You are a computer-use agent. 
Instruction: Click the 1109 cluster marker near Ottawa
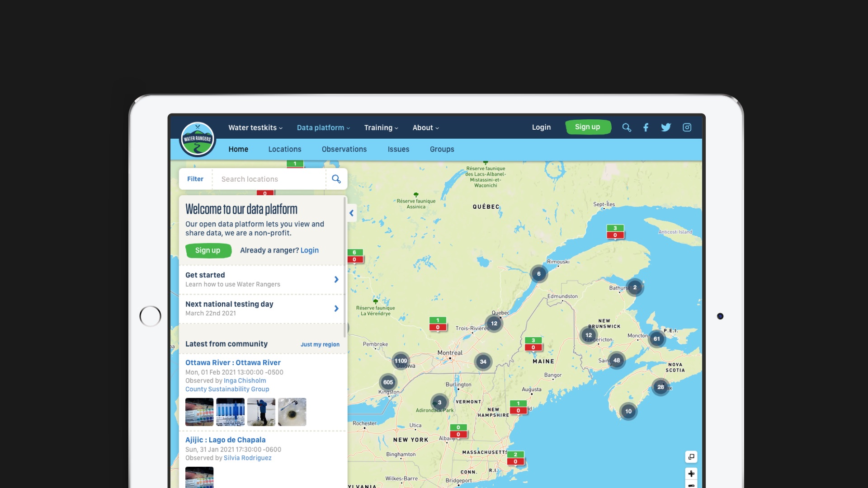tap(401, 361)
